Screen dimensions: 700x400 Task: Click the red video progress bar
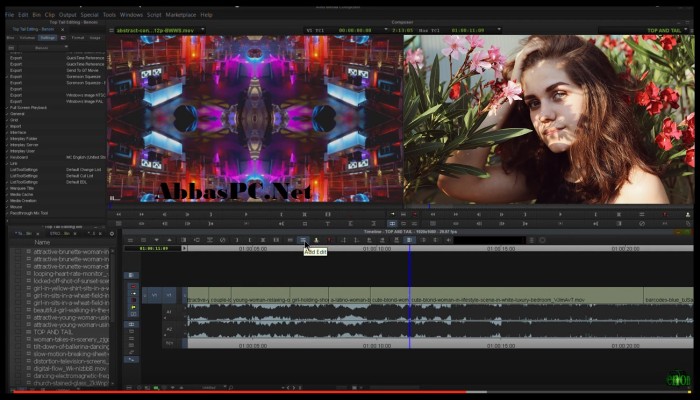click(x=239, y=392)
